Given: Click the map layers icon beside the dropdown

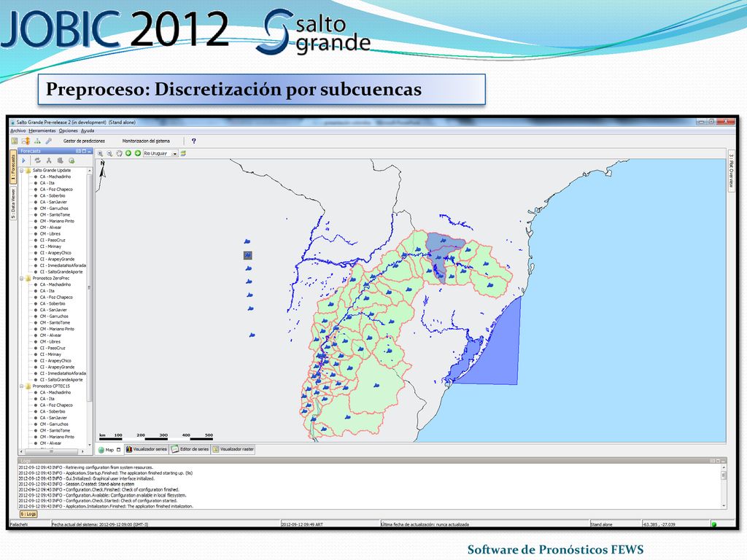Looking at the screenshot, I should [183, 153].
